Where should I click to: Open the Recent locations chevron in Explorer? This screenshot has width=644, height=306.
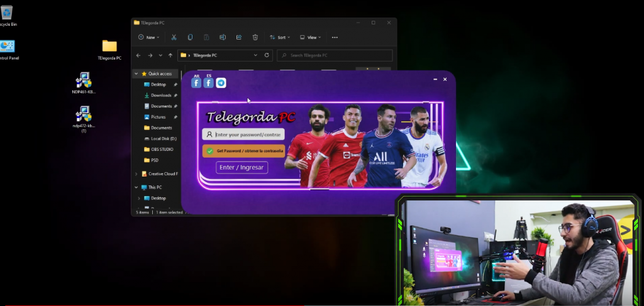tap(160, 55)
